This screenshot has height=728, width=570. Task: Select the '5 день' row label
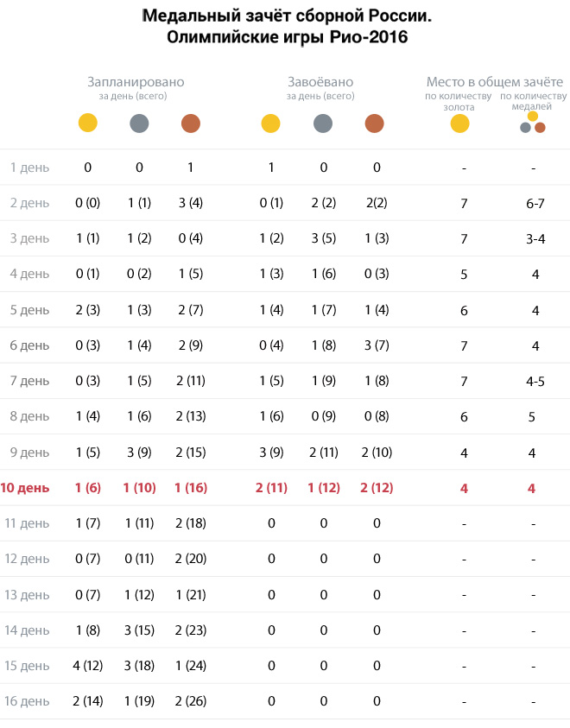pyautogui.click(x=29, y=310)
